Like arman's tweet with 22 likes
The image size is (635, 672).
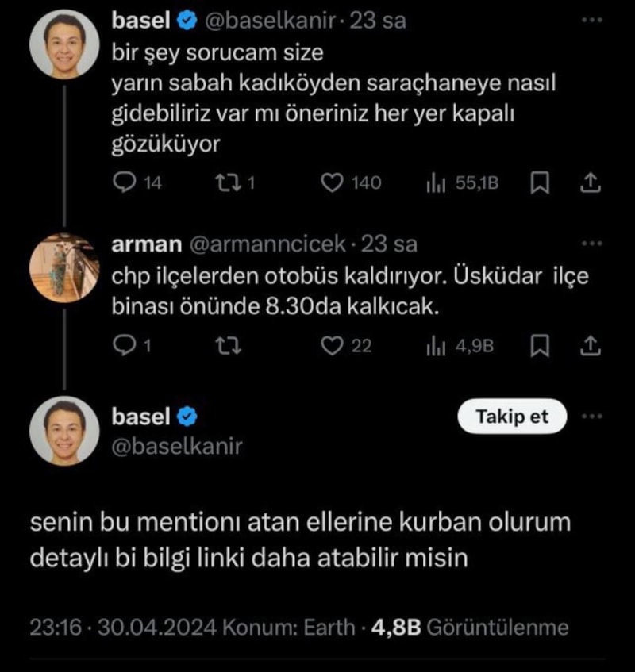(x=332, y=345)
